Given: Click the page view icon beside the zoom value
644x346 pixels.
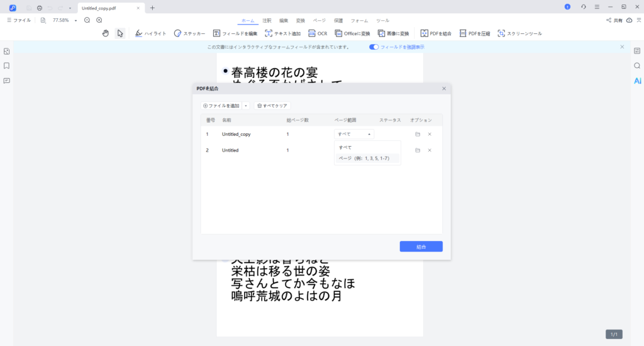Looking at the screenshot, I should [x=43, y=20].
